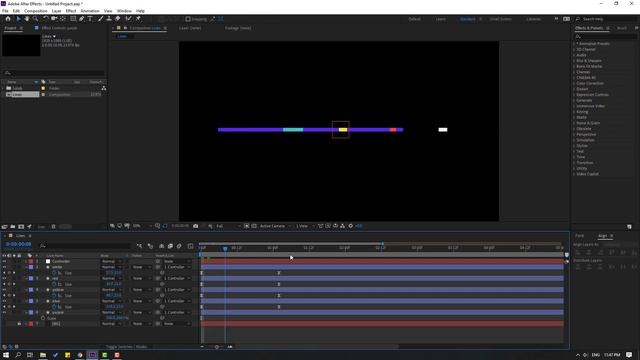Click the timeline zoom slider at bottom
This screenshot has height=360, width=640.
[x=217, y=347]
